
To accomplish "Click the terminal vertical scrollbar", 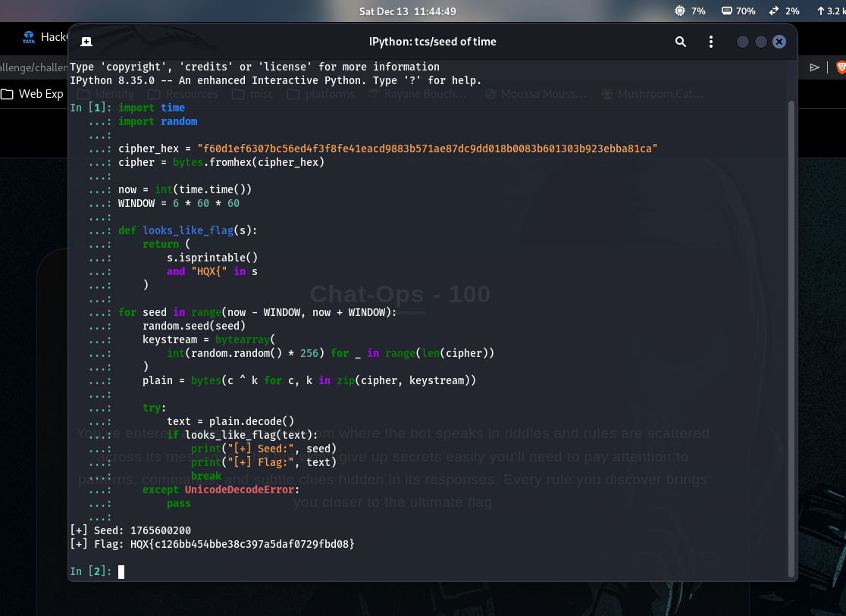I will point(791,339).
